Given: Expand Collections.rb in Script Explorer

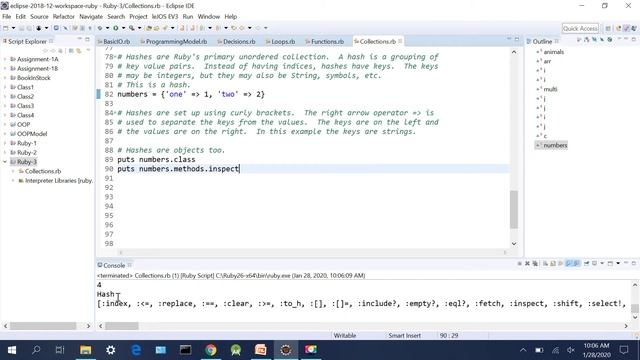Looking at the screenshot, I should [x=13, y=171].
